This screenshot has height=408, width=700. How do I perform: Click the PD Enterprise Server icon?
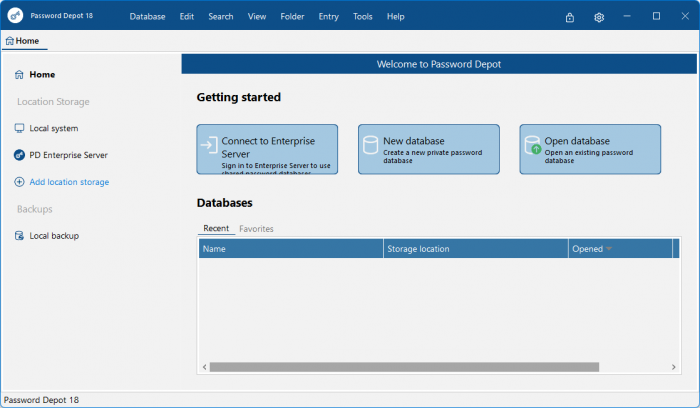(x=19, y=155)
